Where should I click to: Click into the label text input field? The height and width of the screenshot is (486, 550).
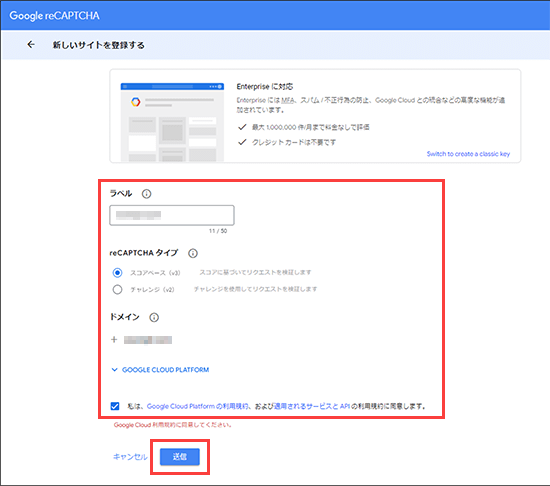click(x=172, y=215)
